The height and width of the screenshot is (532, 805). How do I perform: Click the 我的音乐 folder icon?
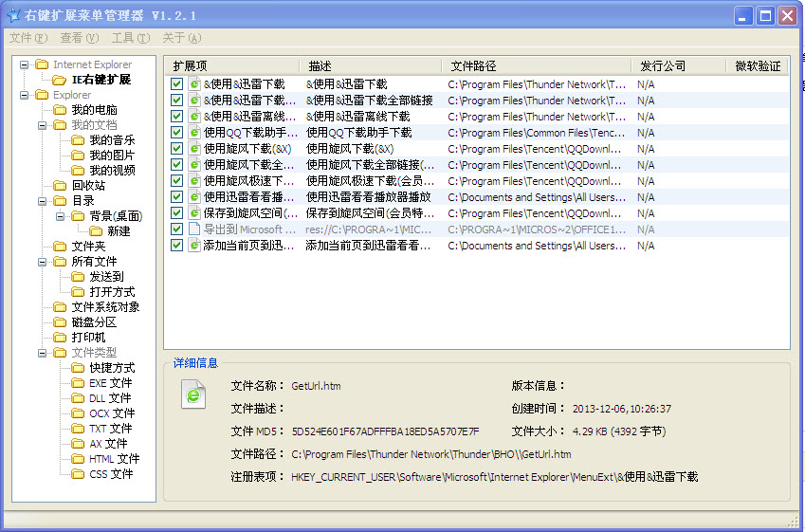coord(78,140)
